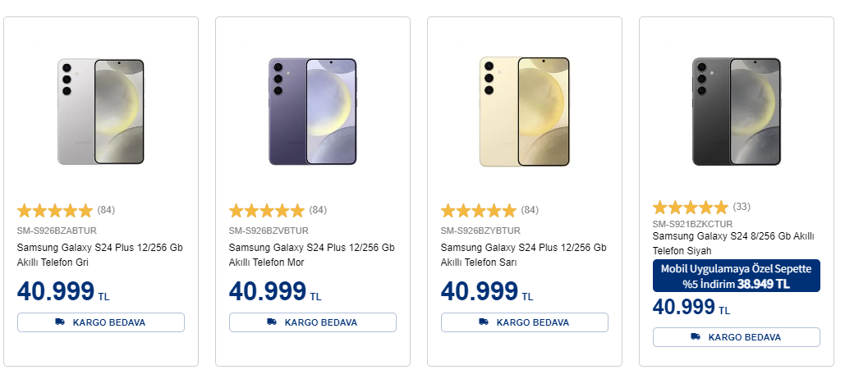
Task: Open Samsung Galaxy S24 Plus Gri product title
Action: [x=100, y=254]
